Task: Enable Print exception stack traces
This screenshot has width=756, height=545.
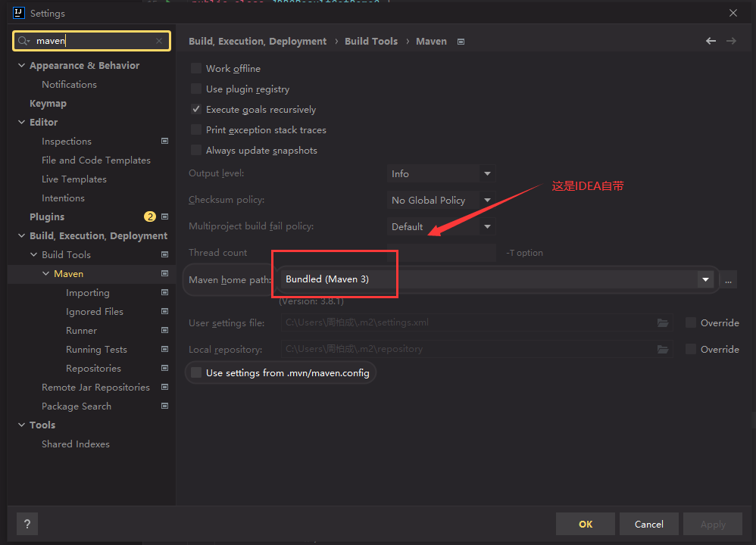Action: [195, 129]
